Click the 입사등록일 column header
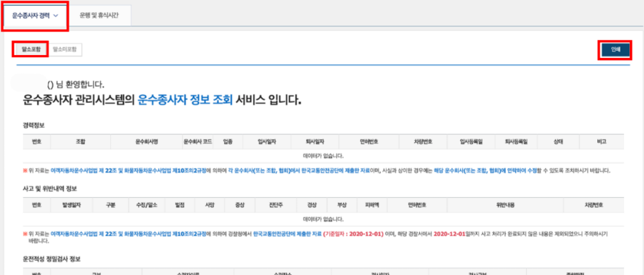Image resolution: width=644 pixels, height=275 pixels. click(x=471, y=141)
